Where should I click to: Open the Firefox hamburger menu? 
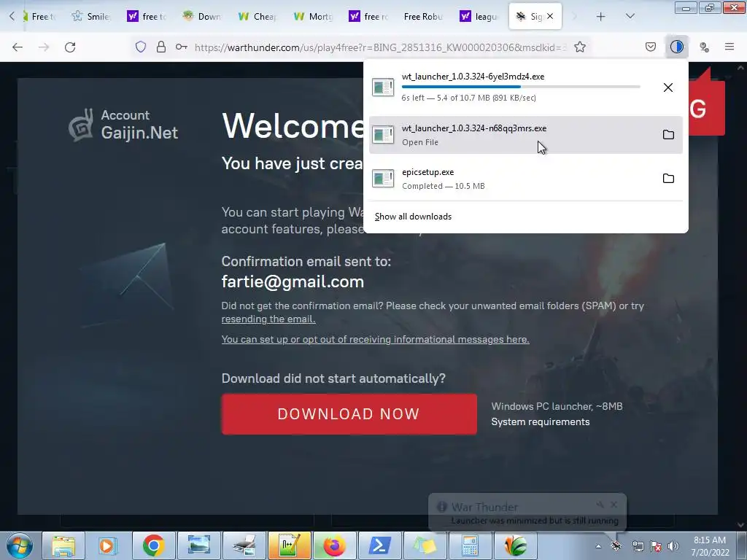tap(729, 47)
